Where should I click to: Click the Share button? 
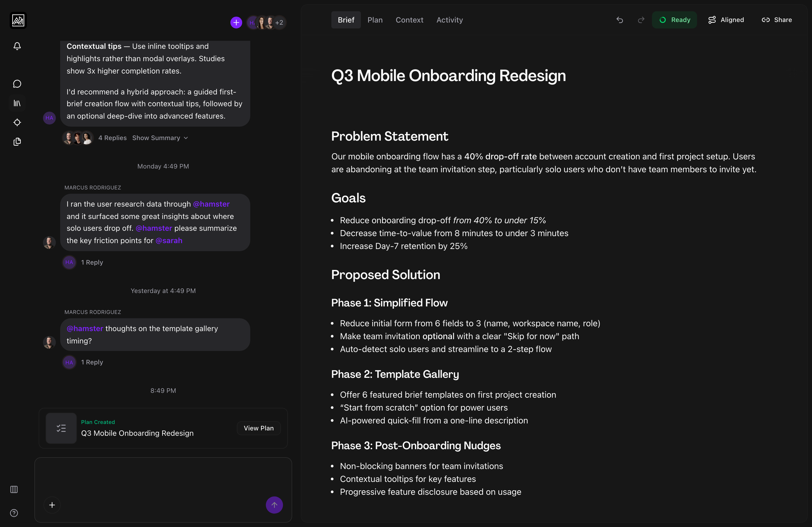[x=777, y=20]
